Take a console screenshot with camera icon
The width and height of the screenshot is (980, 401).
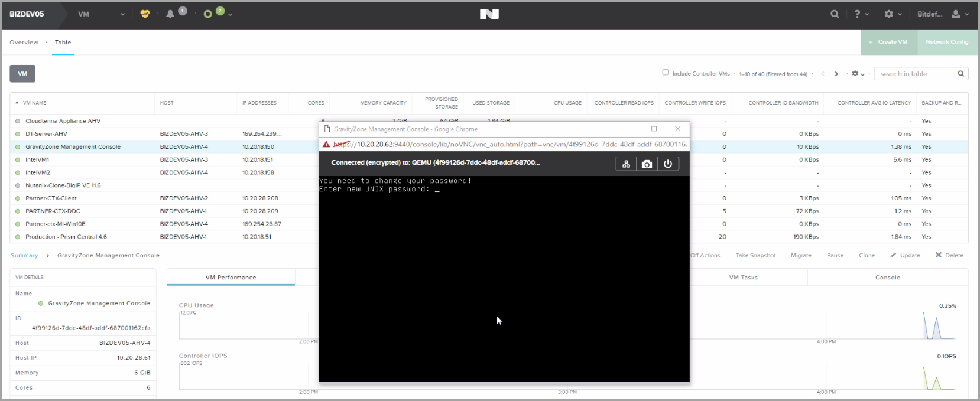pos(647,164)
